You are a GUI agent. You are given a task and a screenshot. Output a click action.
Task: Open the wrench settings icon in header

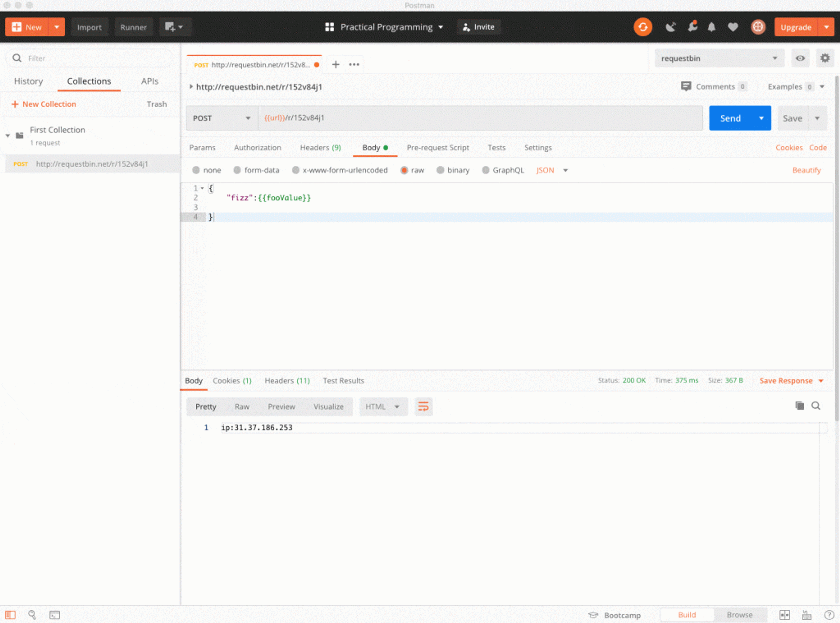click(x=692, y=26)
